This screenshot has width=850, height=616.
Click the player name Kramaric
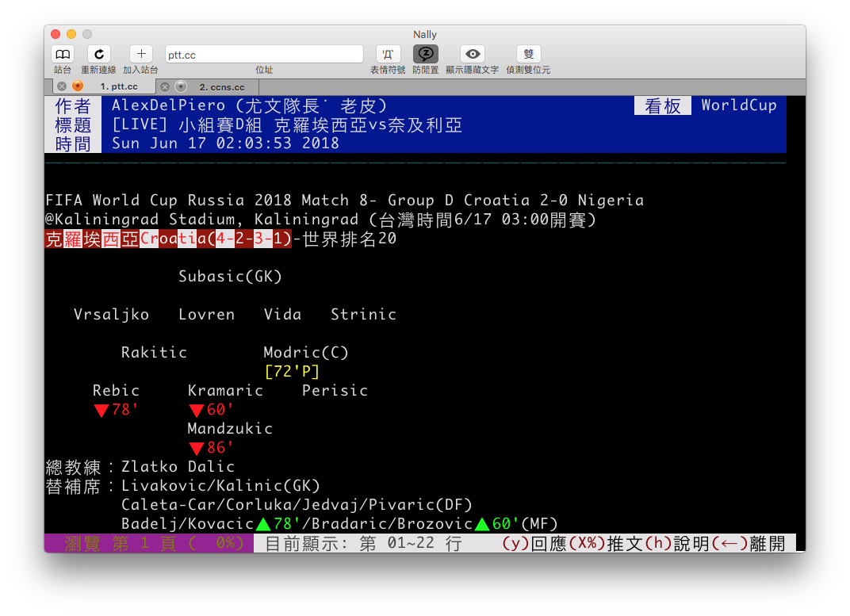[x=225, y=391]
